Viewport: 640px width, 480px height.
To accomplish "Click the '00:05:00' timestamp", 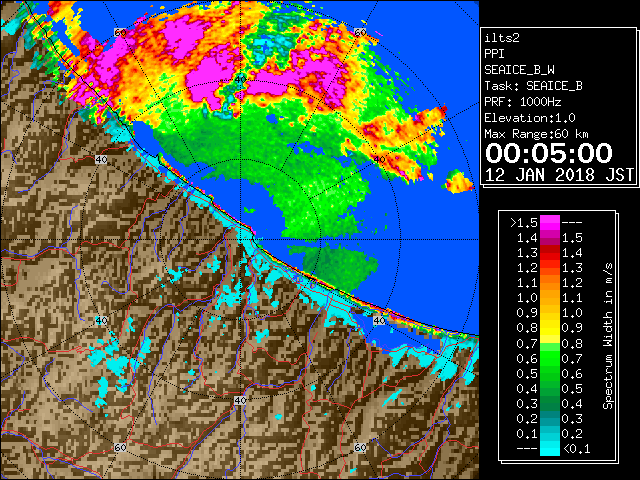I will pyautogui.click(x=549, y=153).
